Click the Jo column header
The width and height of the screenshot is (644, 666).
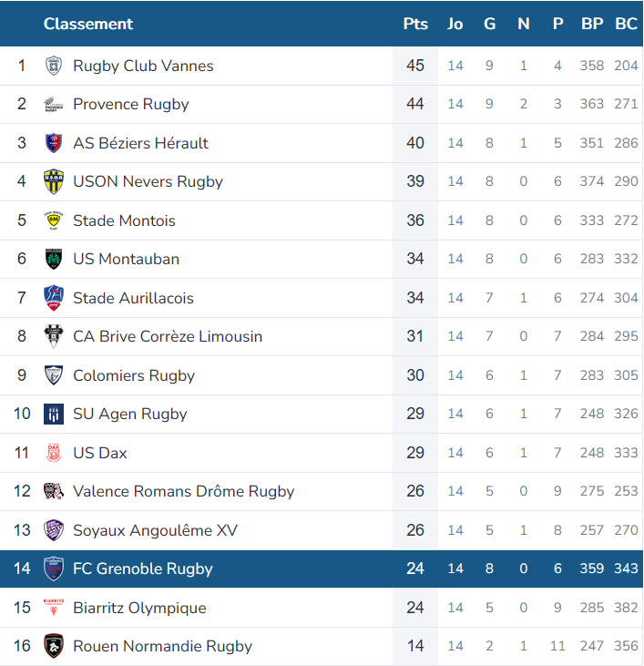pyautogui.click(x=455, y=24)
